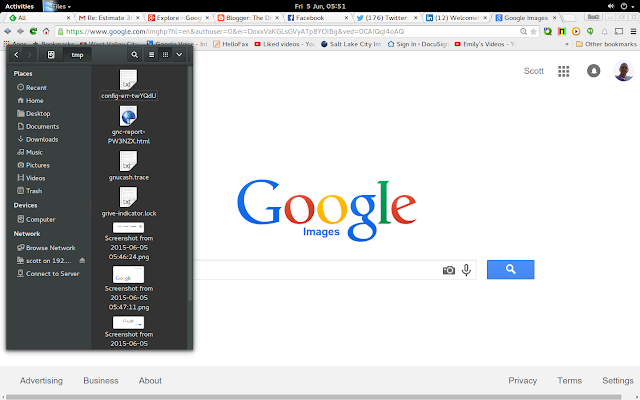
Task: Open HelloFax bookmark
Action: (x=231, y=44)
